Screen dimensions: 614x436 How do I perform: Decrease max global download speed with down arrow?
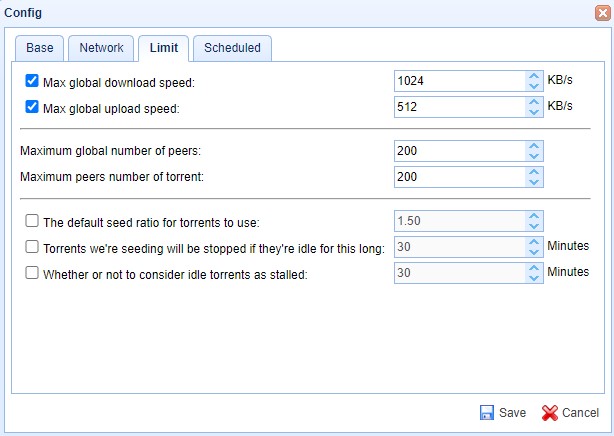(x=534, y=86)
